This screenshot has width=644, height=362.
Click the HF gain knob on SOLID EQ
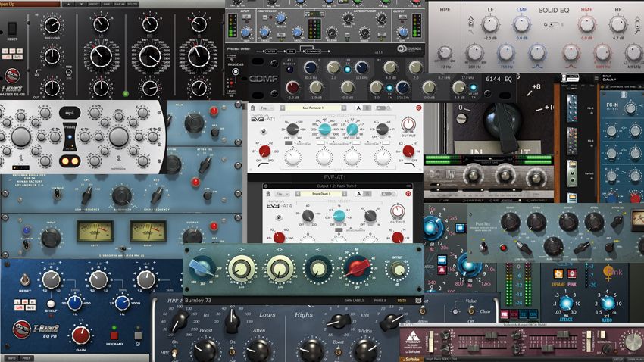coord(618,25)
